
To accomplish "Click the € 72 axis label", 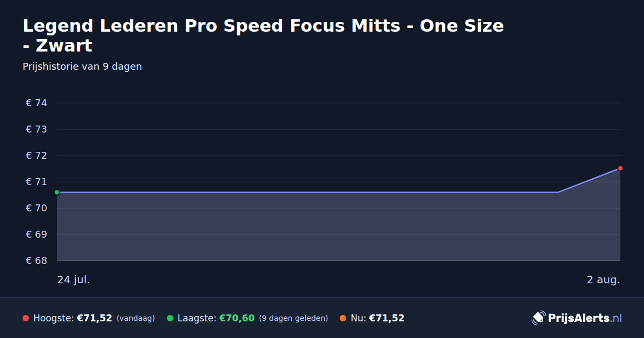I will 36,156.
